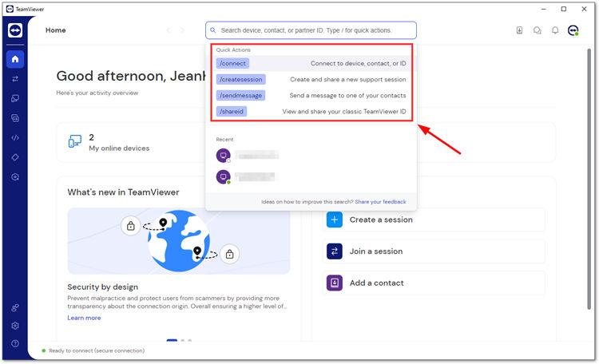This screenshot has height=364, width=599.
Task: Click the contact icon for Add a contact
Action: pyautogui.click(x=335, y=283)
